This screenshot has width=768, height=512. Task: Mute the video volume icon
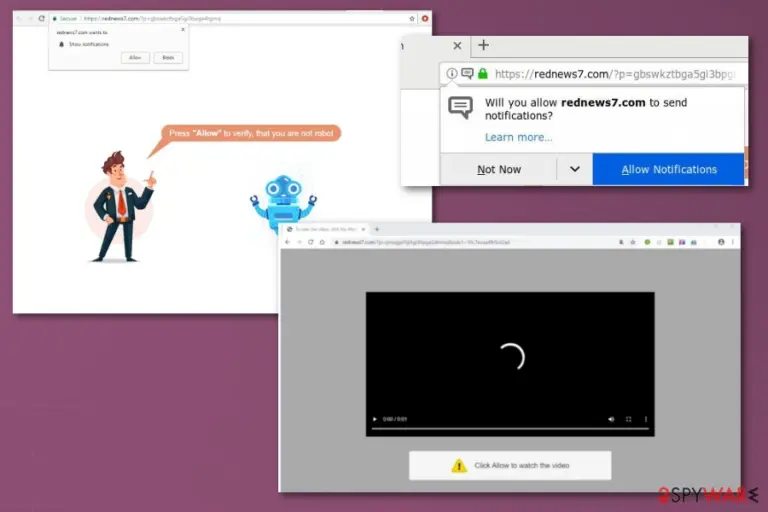tap(611, 419)
